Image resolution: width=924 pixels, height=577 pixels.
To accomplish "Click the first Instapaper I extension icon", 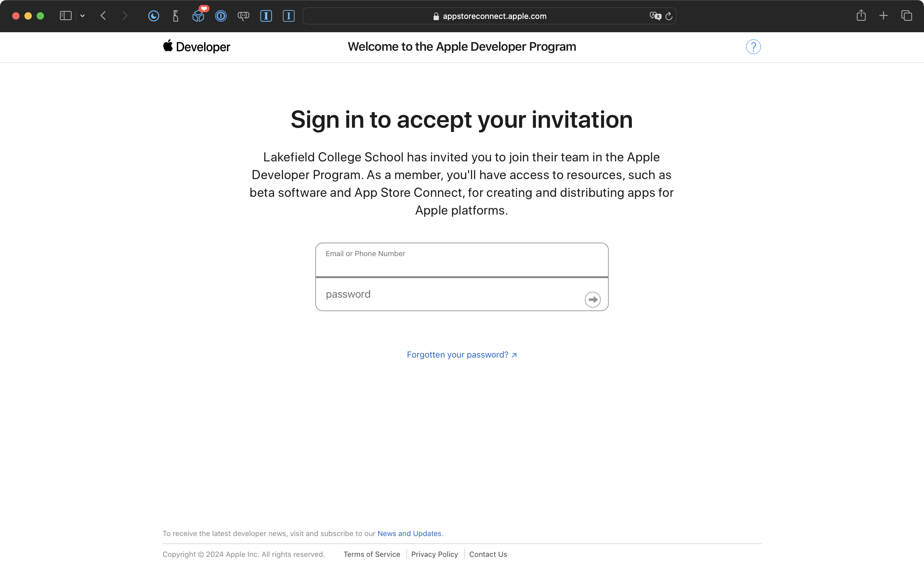I will 266,16.
